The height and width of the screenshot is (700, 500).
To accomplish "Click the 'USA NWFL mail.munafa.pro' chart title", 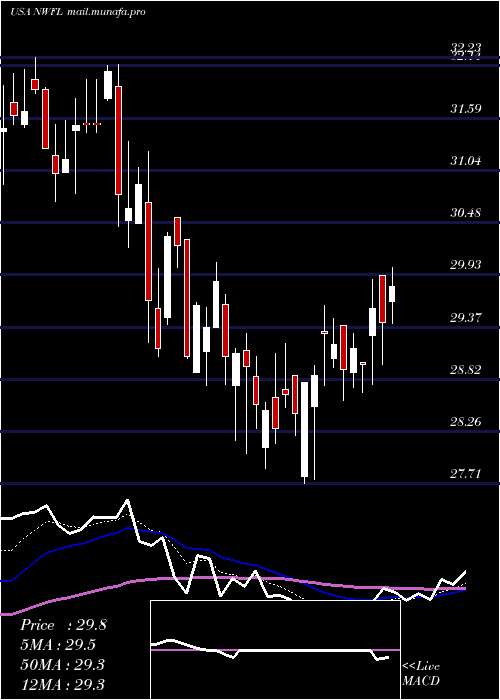I will (x=78, y=12).
